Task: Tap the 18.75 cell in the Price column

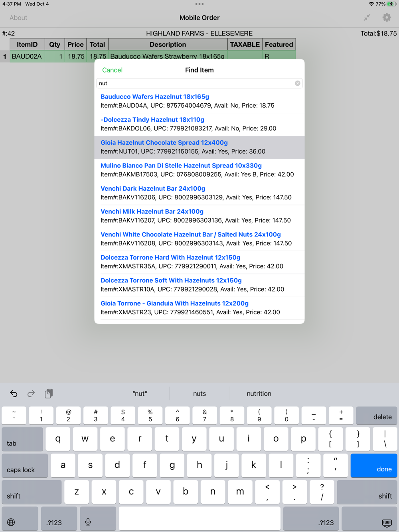Action: tap(75, 56)
